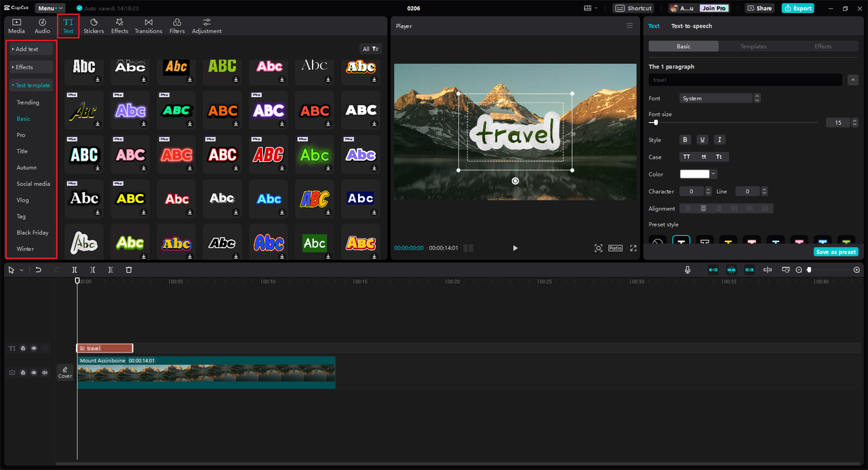Click the Share button

[x=759, y=8]
